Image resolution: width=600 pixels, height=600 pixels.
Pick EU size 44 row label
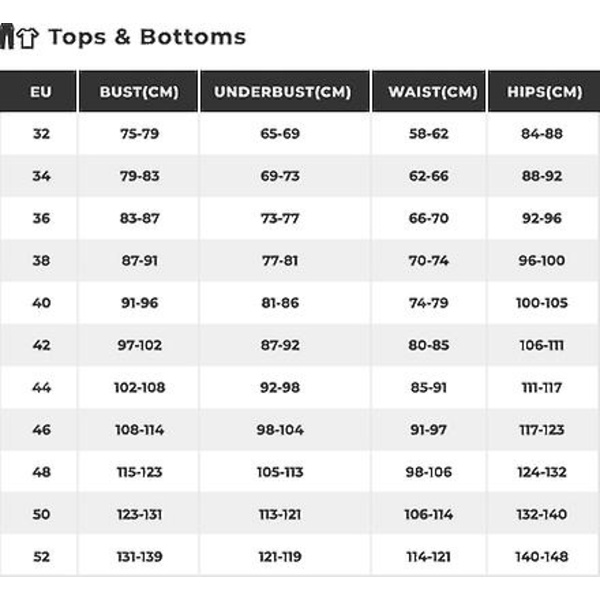click(40, 387)
